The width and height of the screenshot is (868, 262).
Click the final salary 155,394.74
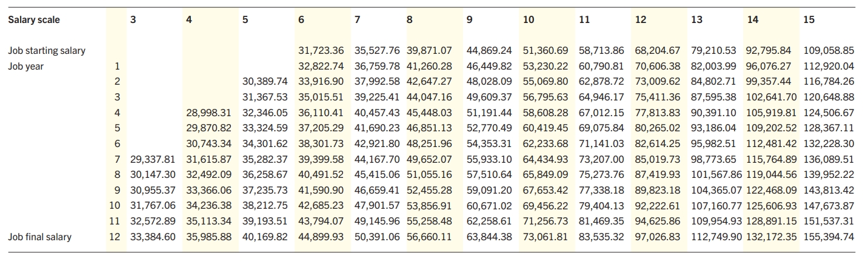click(829, 237)
